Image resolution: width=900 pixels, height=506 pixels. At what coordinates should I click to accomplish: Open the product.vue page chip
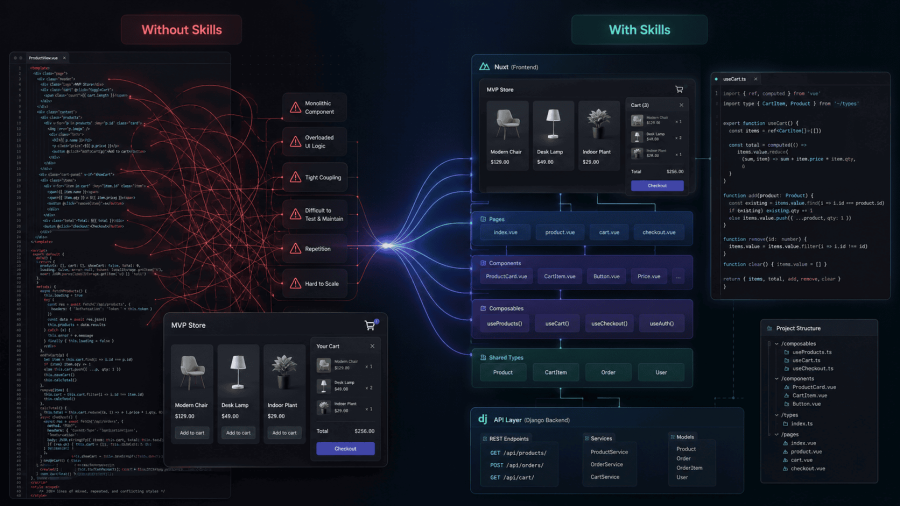pos(560,232)
